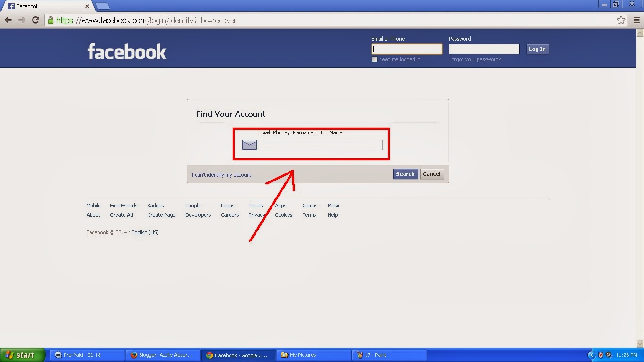Click the page reload icon
The width and height of the screenshot is (644, 362).
[35, 20]
